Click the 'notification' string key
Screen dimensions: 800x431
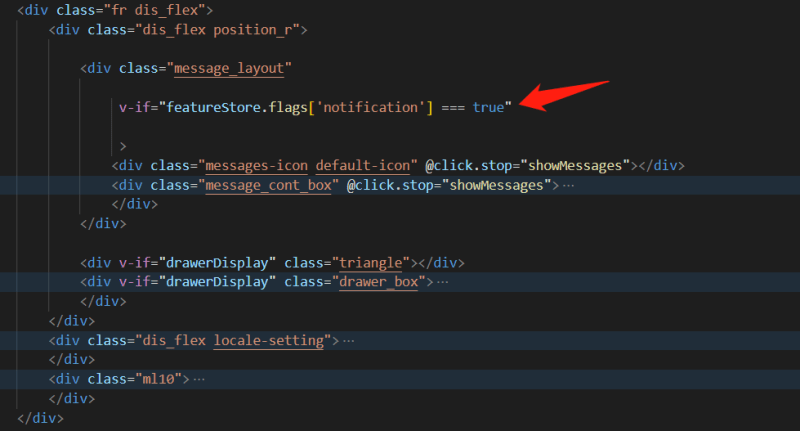[371, 108]
